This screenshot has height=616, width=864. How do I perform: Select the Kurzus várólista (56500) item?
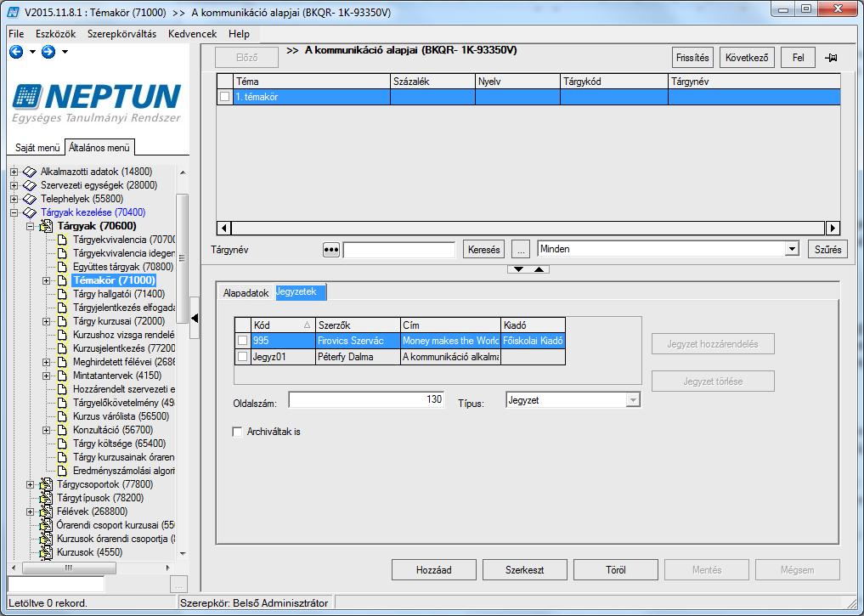coord(121,416)
